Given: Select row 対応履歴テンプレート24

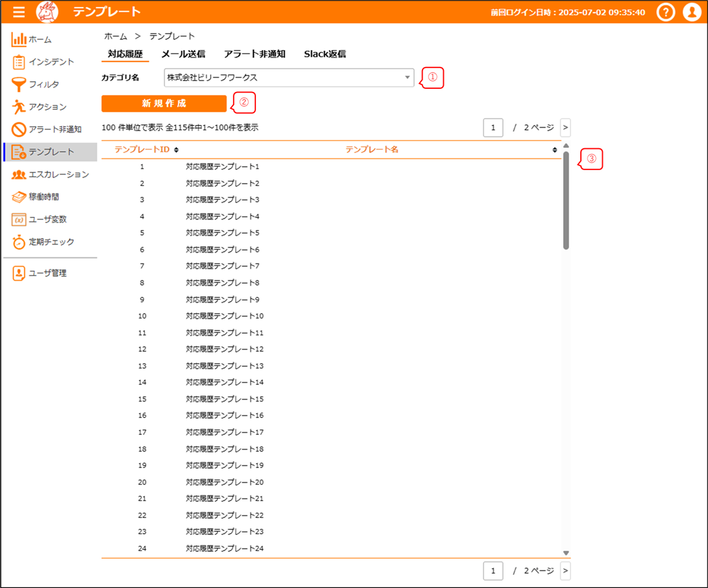Looking at the screenshot, I should point(331,549).
